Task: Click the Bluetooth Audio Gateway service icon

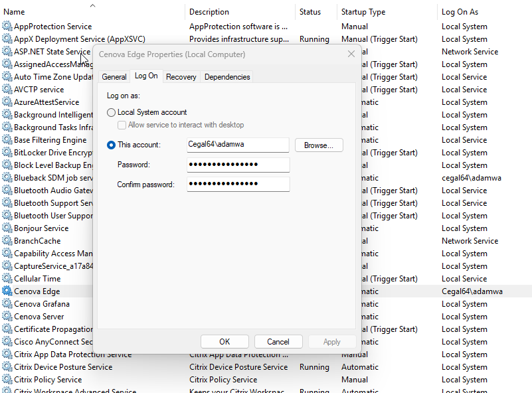Action: pos(6,190)
